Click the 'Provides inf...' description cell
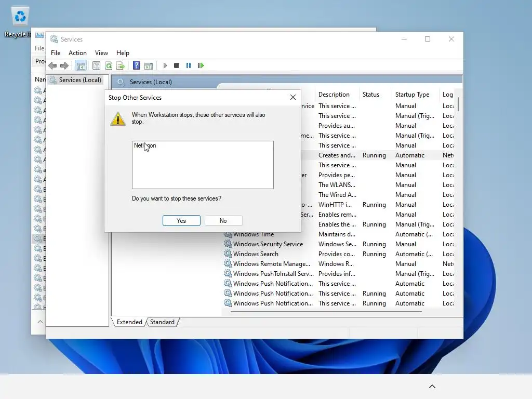The width and height of the screenshot is (532, 399). point(337,273)
